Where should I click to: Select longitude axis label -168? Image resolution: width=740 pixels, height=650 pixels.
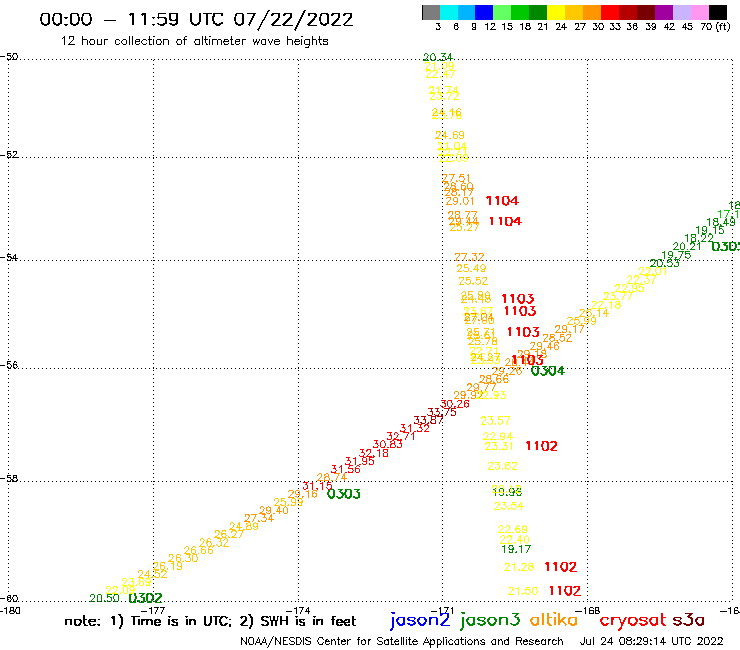pos(588,611)
